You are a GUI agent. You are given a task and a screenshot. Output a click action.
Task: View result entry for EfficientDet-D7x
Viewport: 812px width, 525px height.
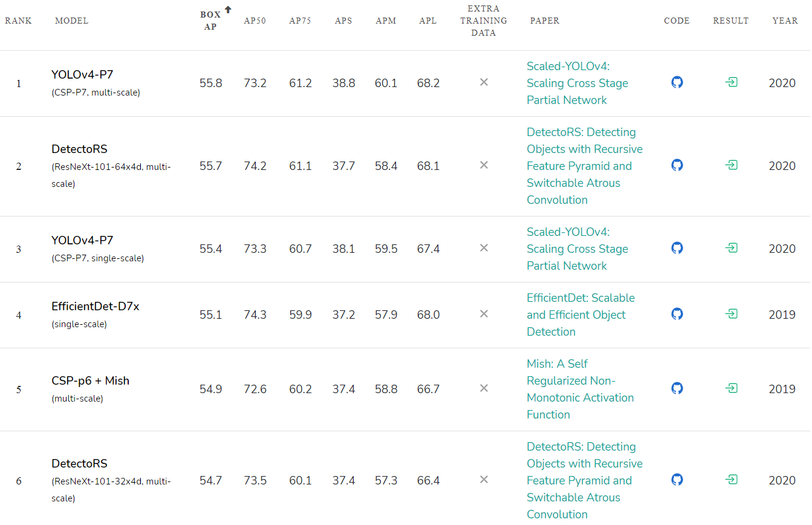coord(731,314)
